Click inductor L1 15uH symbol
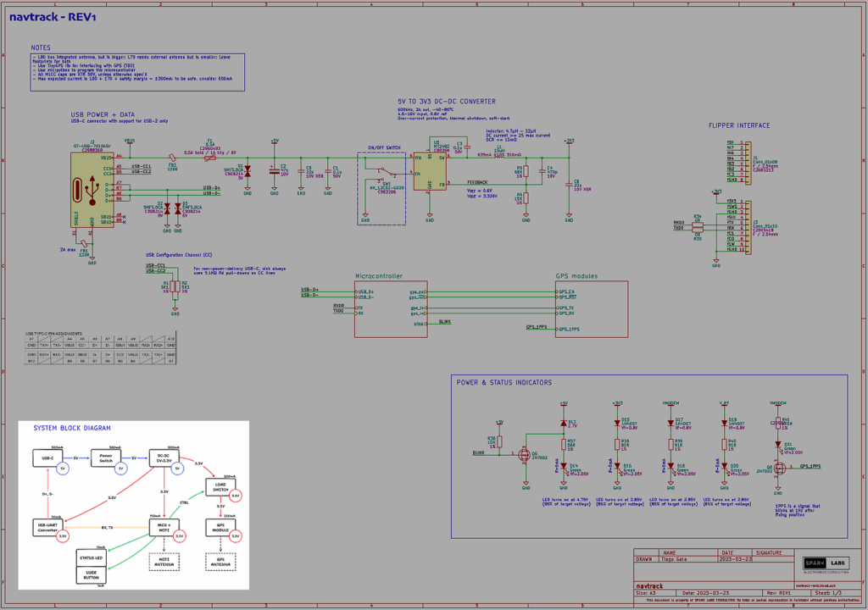The image size is (868, 610). point(498,157)
